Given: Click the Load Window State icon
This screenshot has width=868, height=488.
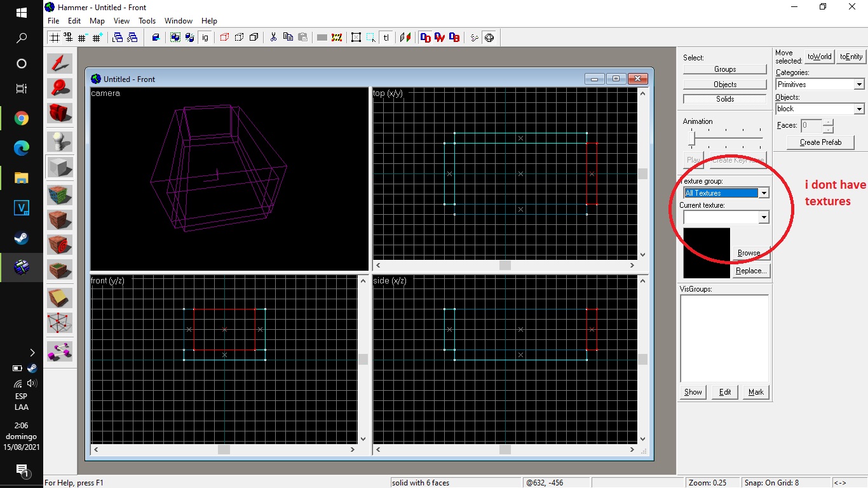Looking at the screenshot, I should pos(118,37).
